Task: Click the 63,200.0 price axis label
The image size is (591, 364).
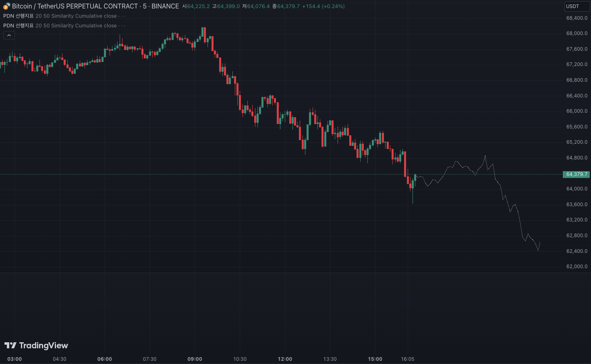Action: coord(577,220)
